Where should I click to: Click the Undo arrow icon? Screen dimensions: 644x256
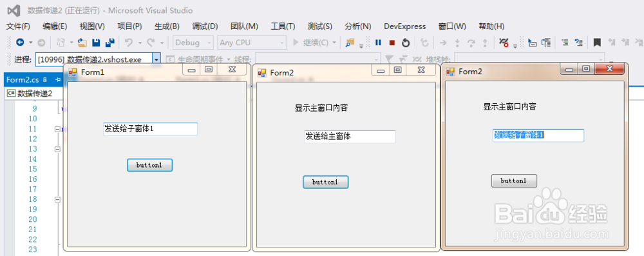pos(129,43)
